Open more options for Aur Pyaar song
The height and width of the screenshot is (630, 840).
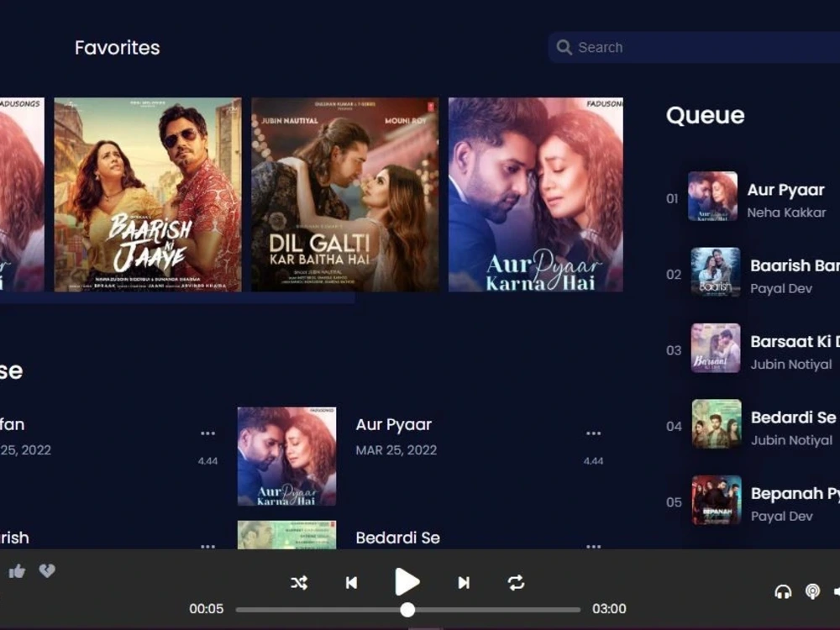coord(594,433)
